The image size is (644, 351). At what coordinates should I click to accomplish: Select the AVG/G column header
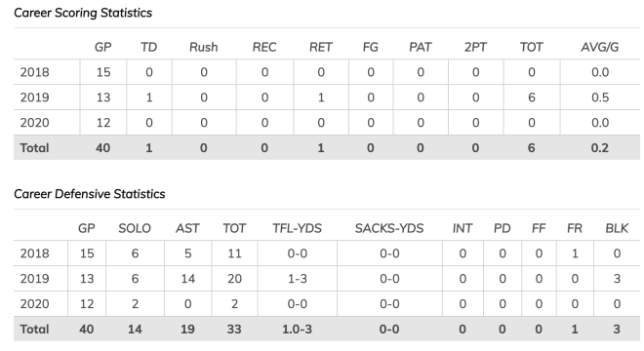coord(600,47)
